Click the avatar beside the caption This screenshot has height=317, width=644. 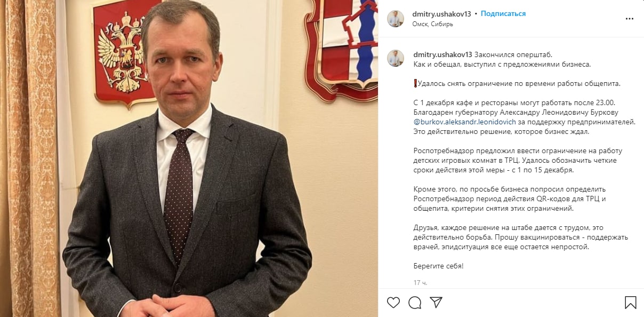396,58
